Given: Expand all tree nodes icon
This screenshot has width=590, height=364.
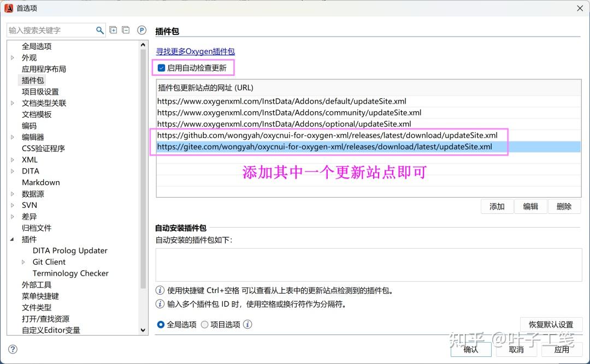Looking at the screenshot, I should (113, 30).
